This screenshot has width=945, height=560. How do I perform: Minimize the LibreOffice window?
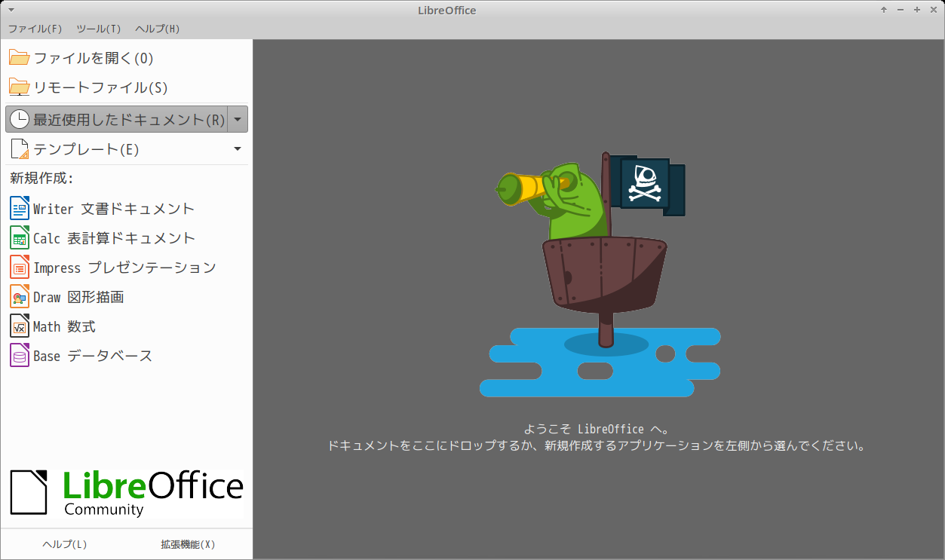point(901,10)
